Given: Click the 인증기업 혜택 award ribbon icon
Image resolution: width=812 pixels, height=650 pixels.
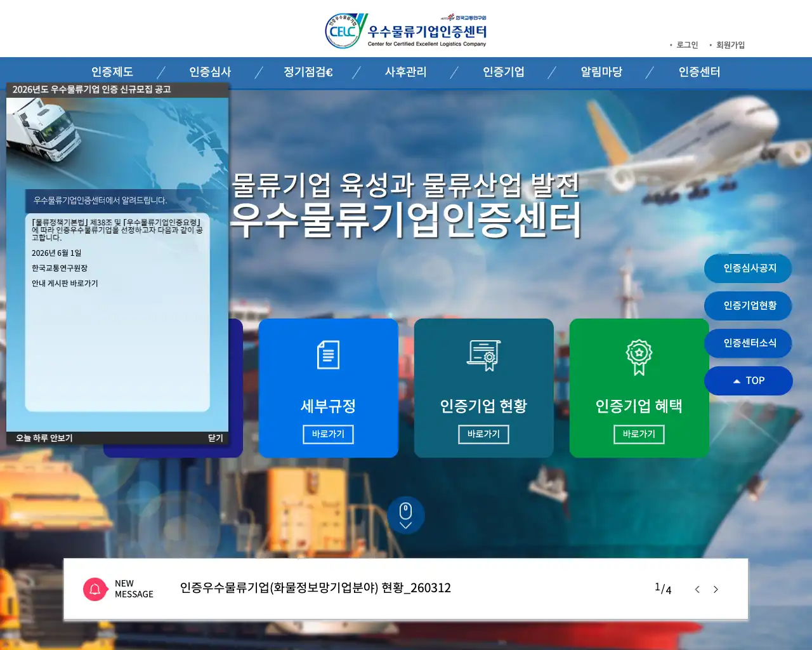Looking at the screenshot, I should coord(639,357).
